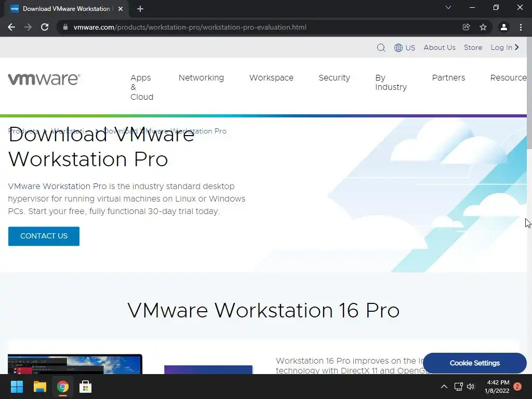Open the Security menu
This screenshot has width=532, height=399.
(334, 78)
